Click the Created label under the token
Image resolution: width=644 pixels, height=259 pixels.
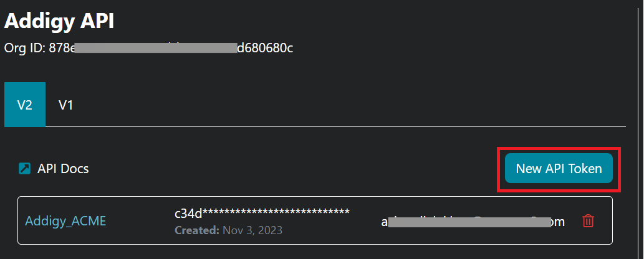197,230
